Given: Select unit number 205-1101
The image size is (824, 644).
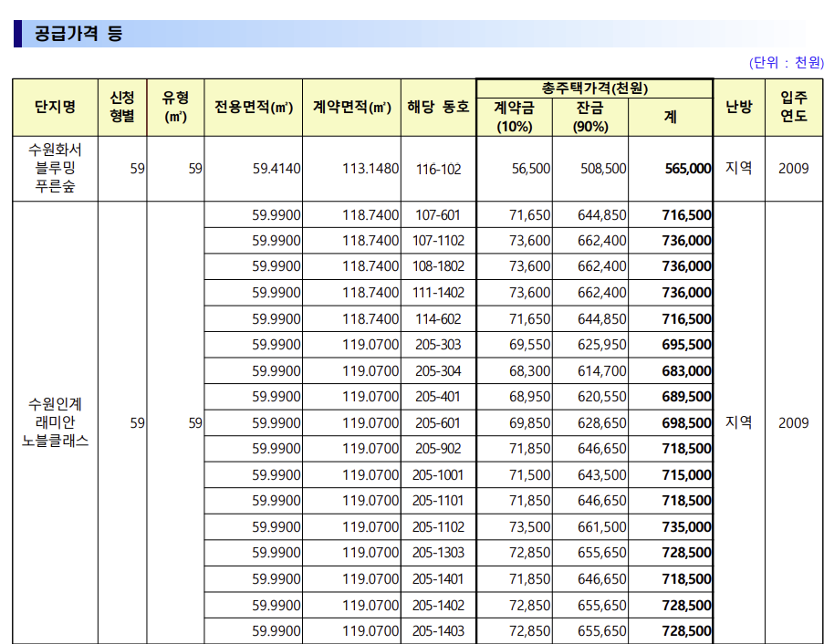Looking at the screenshot, I should click(x=438, y=501).
